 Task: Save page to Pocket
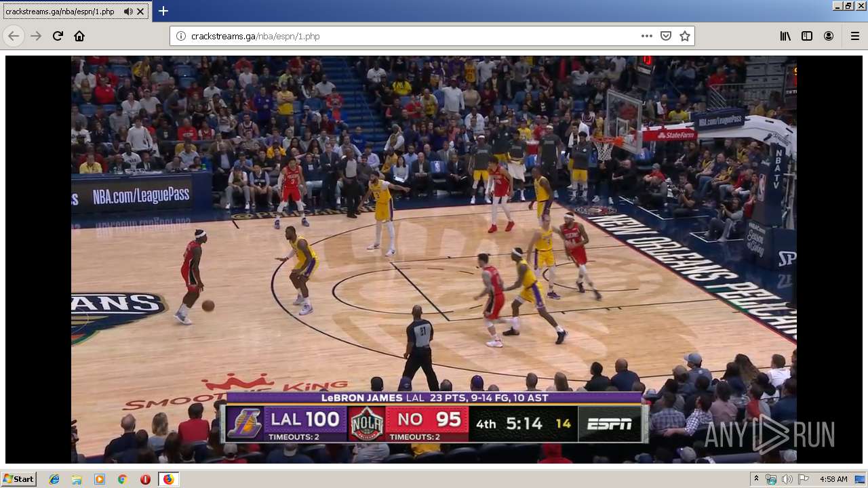(x=666, y=36)
